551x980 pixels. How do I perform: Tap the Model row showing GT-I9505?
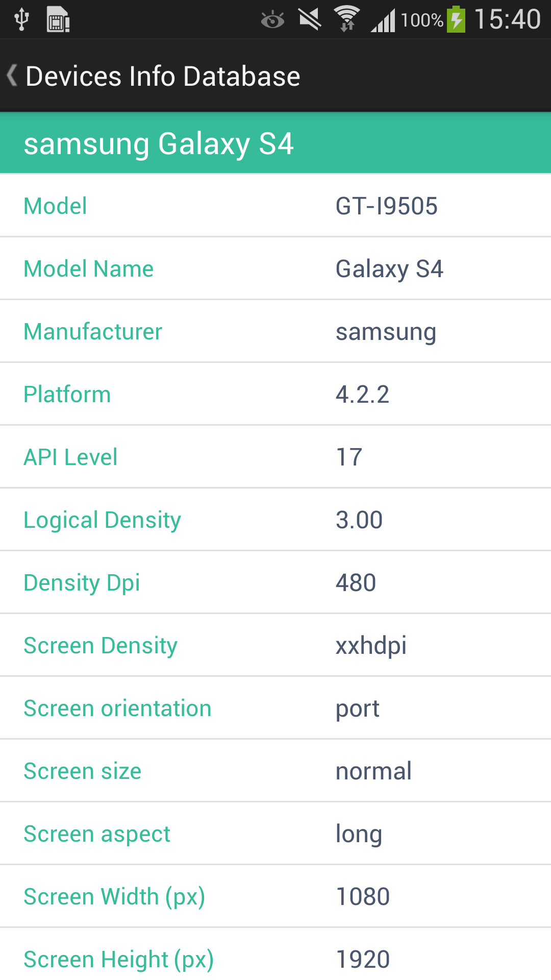click(x=275, y=206)
